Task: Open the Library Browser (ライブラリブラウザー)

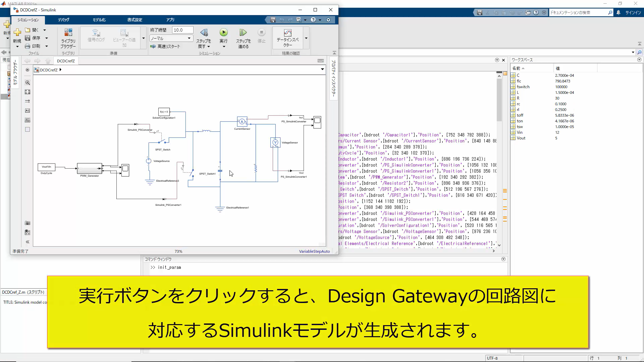Action: (68, 37)
